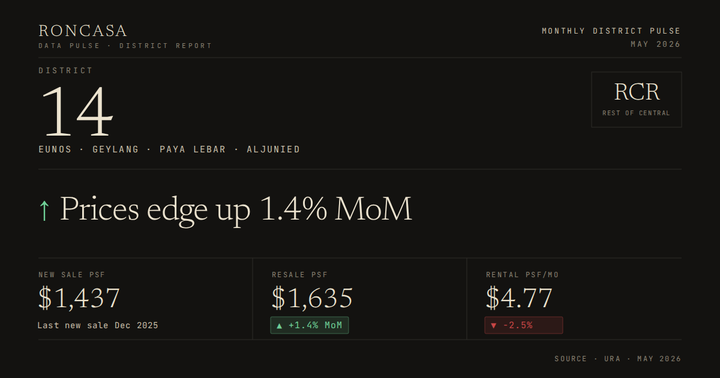Click the Aljunied district name
The image size is (720, 378).
(273, 149)
